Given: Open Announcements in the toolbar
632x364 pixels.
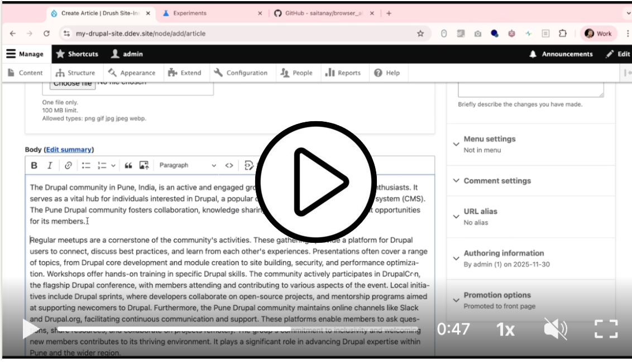Looking at the screenshot, I should [561, 54].
